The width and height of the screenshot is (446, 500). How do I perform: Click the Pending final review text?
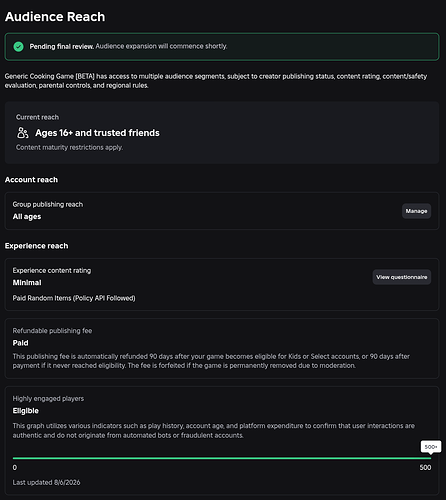tap(62, 47)
